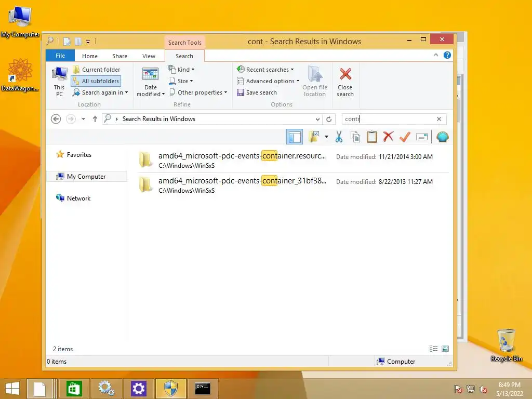532x399 pixels.
Task: Click the Windows Start button
Action: [12, 389]
